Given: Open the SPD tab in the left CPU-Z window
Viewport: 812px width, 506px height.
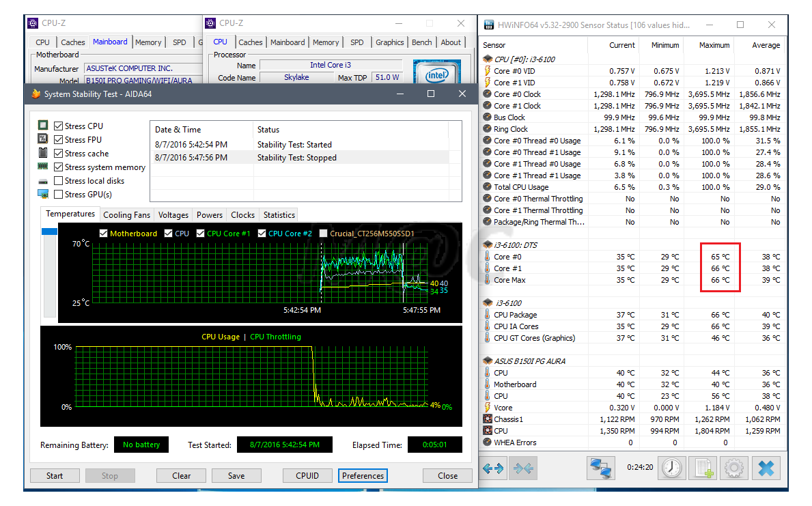Looking at the screenshot, I should [x=179, y=42].
